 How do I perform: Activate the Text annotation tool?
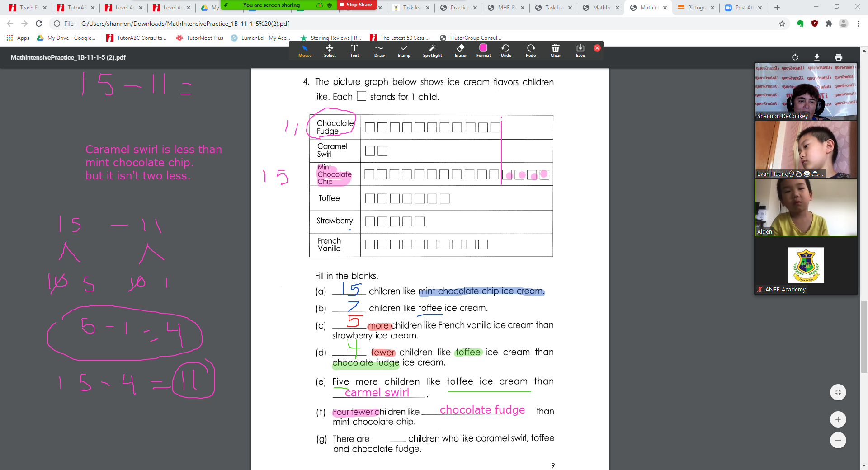tap(354, 51)
